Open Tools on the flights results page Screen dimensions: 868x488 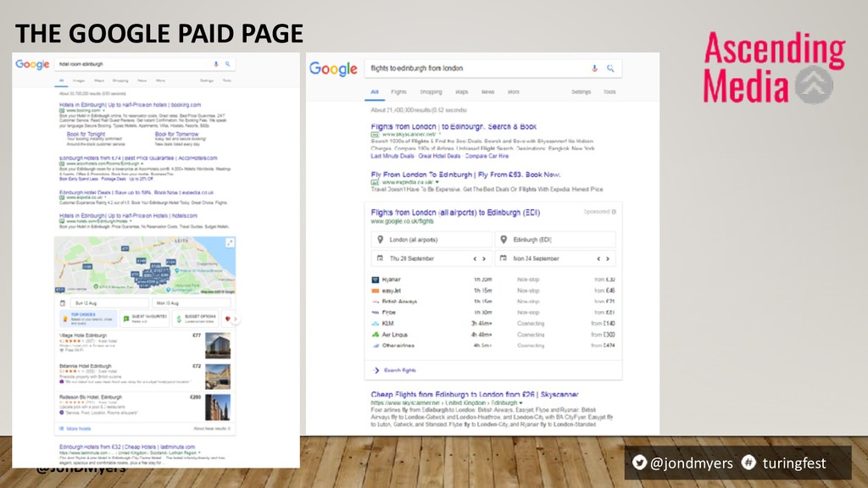609,91
